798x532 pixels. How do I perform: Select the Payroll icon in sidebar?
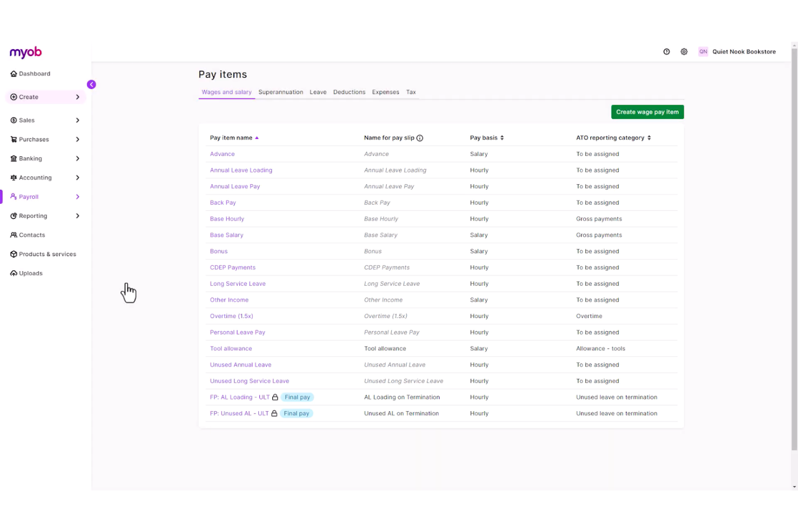(13, 196)
